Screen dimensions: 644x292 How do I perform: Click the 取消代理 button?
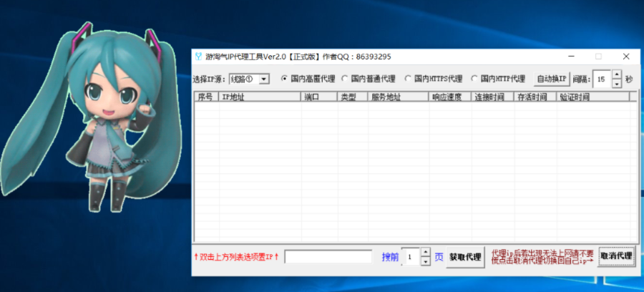coord(617,256)
